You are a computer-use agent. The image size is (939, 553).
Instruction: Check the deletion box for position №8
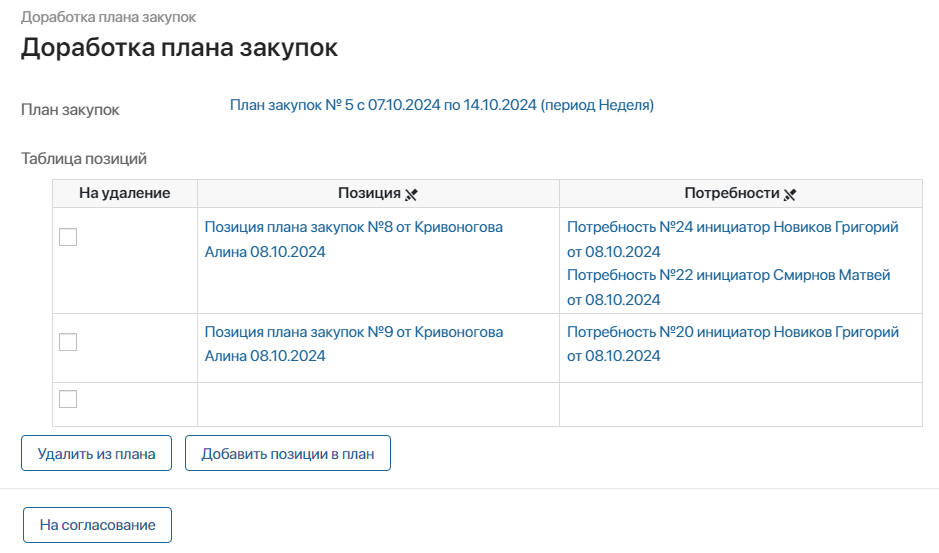point(68,237)
